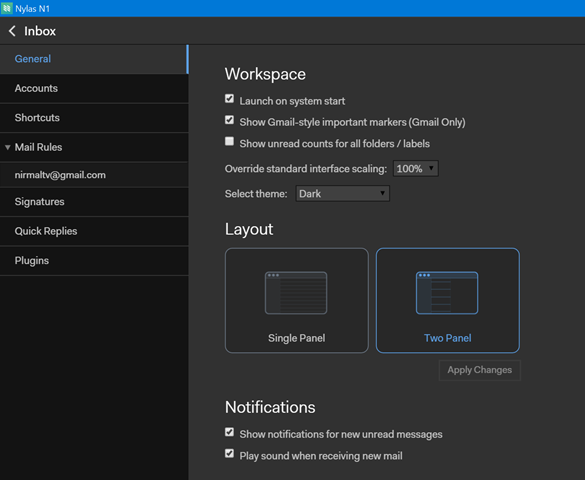Open the Quick Replies preferences tab
The height and width of the screenshot is (480, 585).
(94, 231)
